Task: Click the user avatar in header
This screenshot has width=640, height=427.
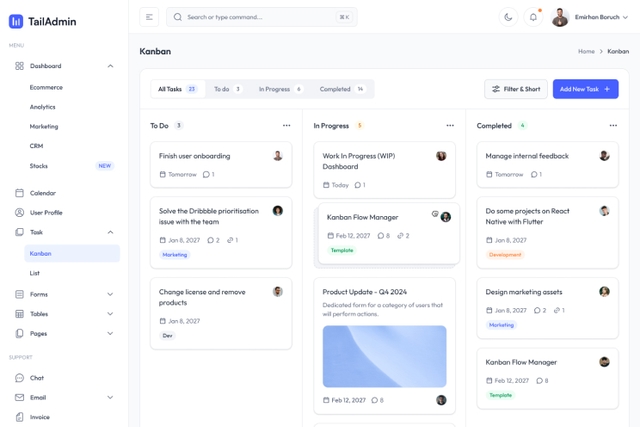Action: pyautogui.click(x=560, y=17)
